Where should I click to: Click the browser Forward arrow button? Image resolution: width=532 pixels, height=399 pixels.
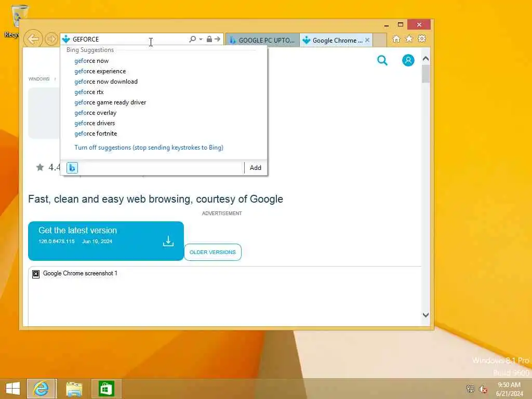point(51,39)
